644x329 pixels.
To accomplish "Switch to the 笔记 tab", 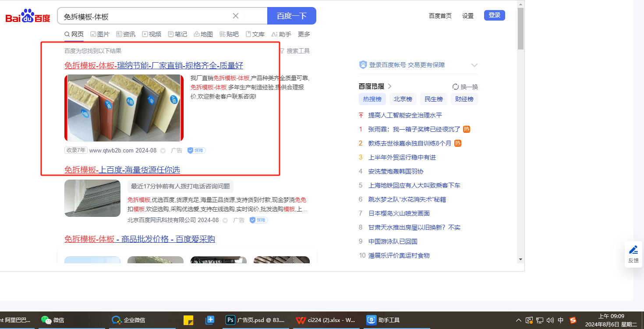I will tap(177, 34).
